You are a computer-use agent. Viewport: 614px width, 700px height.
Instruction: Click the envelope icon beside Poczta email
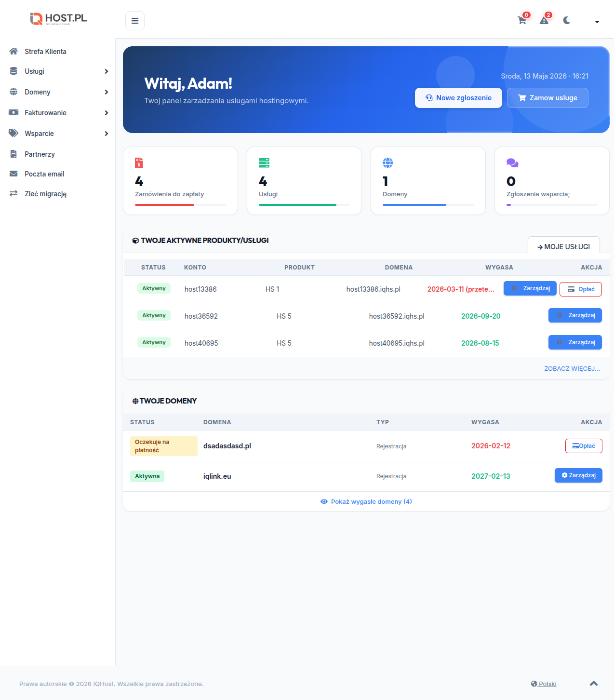tap(13, 174)
